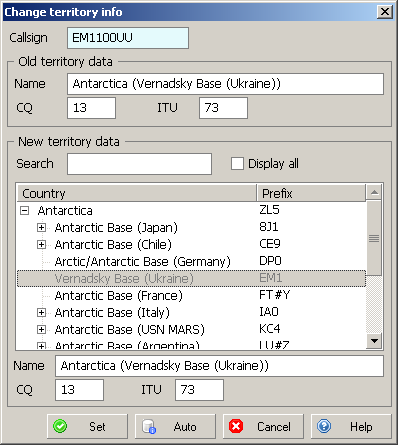Viewport: 398px width, 445px height.
Task: Sort by the Prefix column header
Action: tap(311, 193)
